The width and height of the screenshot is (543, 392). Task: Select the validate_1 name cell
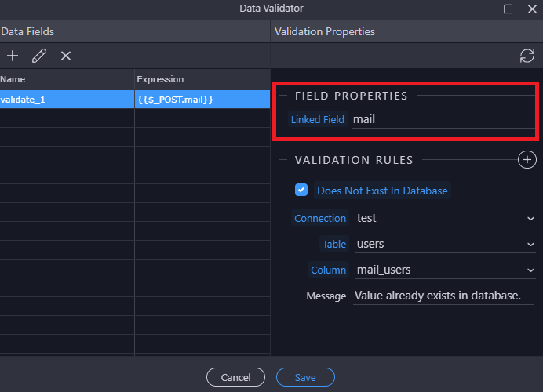pyautogui.click(x=67, y=100)
